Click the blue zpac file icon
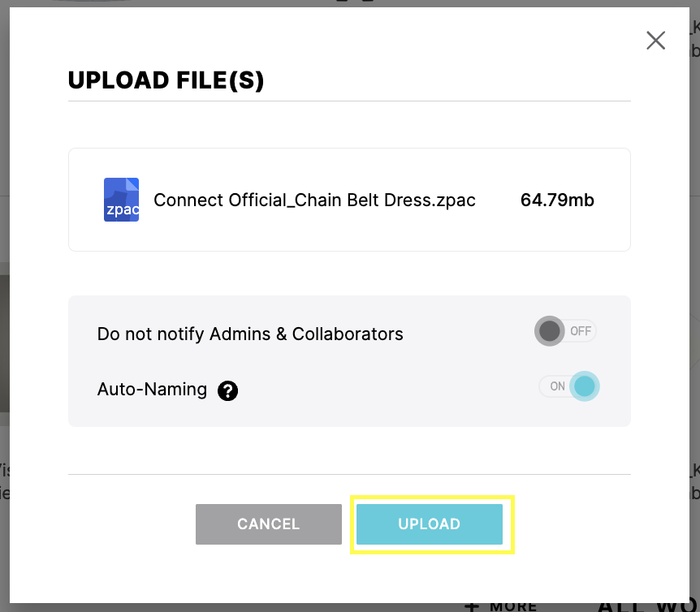 tap(122, 200)
